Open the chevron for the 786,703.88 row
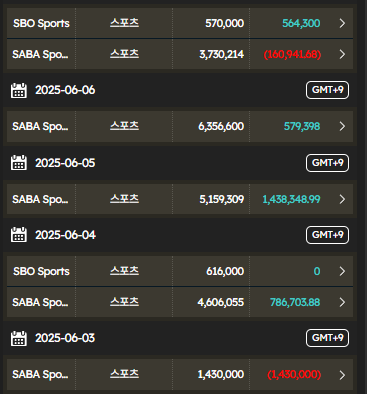The image size is (367, 394). tap(342, 302)
